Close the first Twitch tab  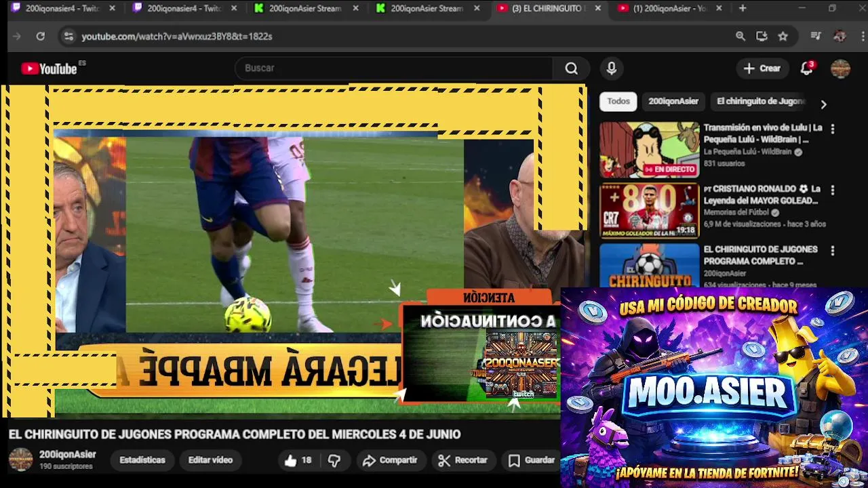(x=112, y=9)
